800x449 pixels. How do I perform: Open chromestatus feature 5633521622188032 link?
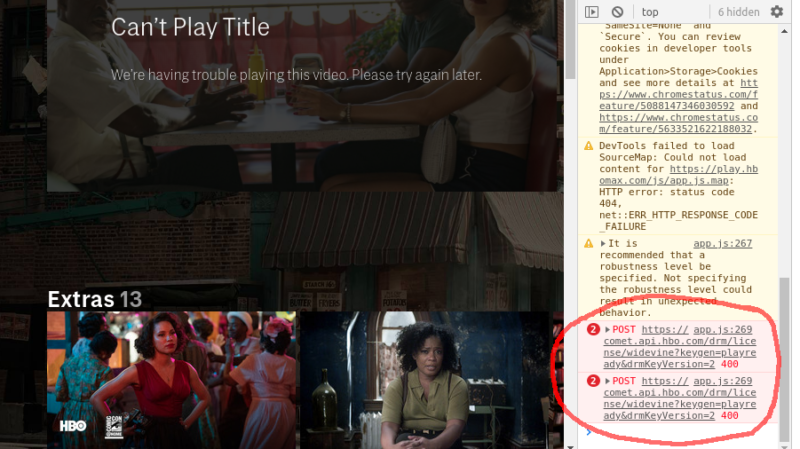coord(678,129)
